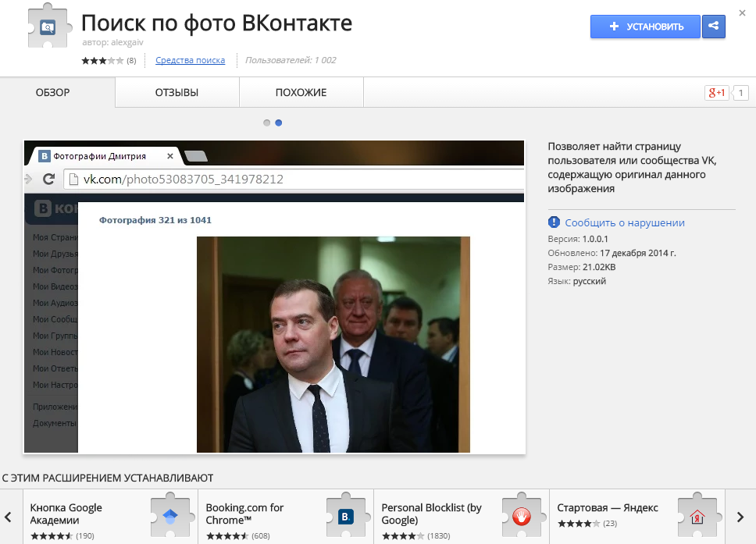Click Сообщить о нарушении link
This screenshot has width=756, height=544.
point(625,222)
